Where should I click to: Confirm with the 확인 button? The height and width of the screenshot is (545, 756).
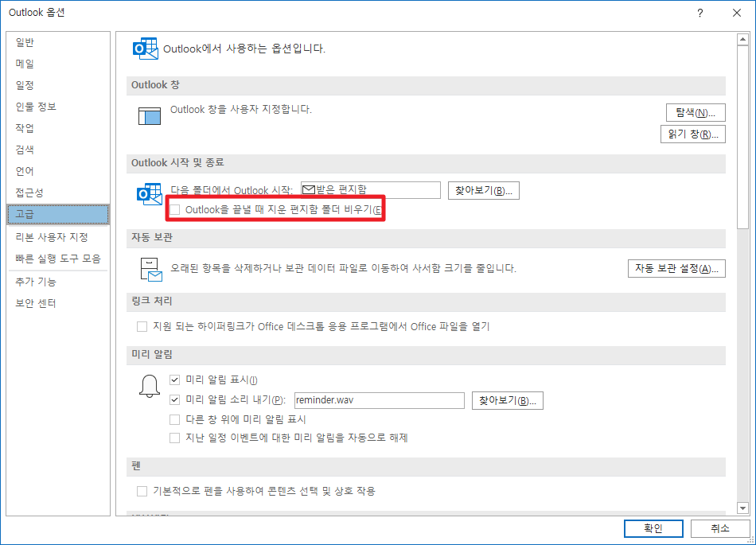click(x=653, y=528)
